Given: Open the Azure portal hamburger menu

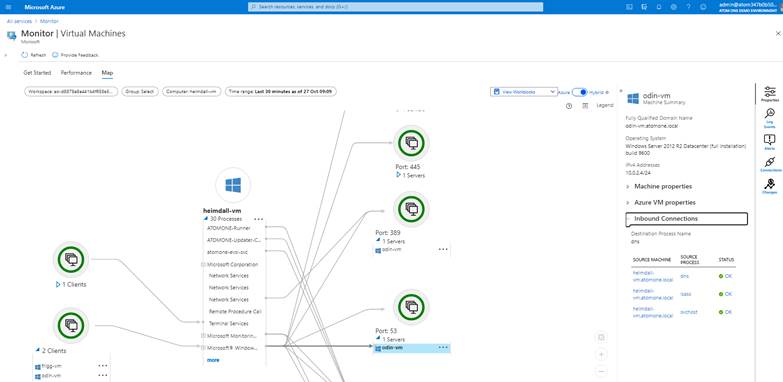Looking at the screenshot, I should tap(8, 7).
